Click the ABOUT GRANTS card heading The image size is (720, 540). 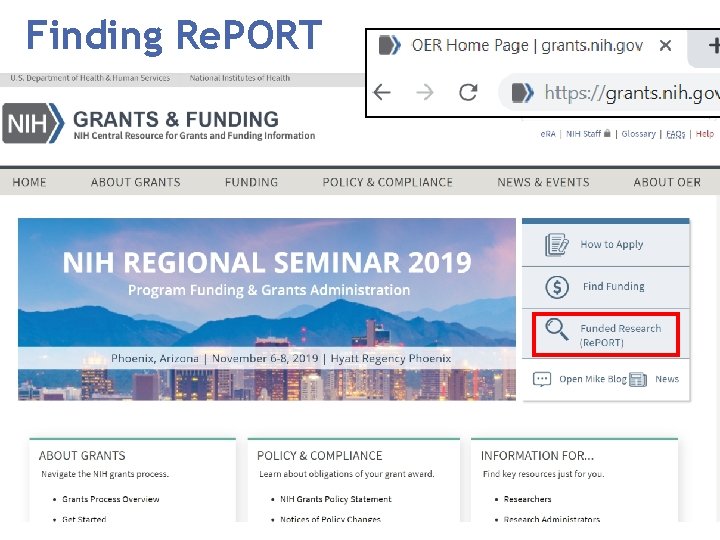pyautogui.click(x=82, y=456)
